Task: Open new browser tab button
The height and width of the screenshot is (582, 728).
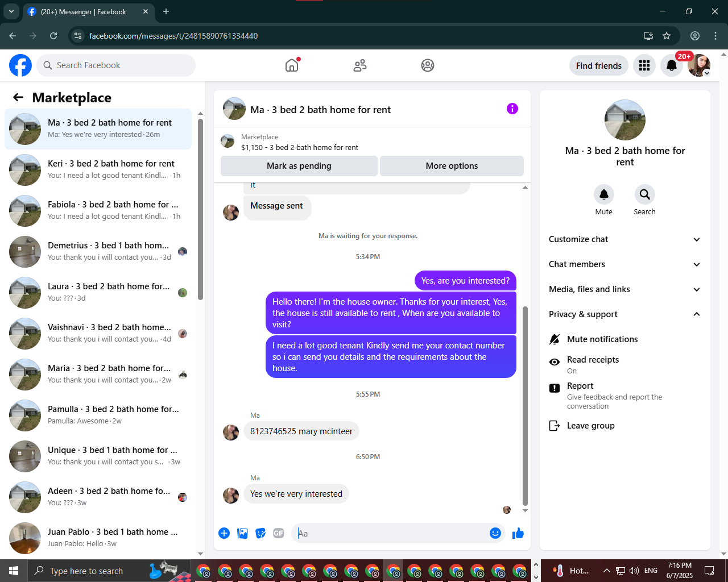Action: click(x=166, y=11)
